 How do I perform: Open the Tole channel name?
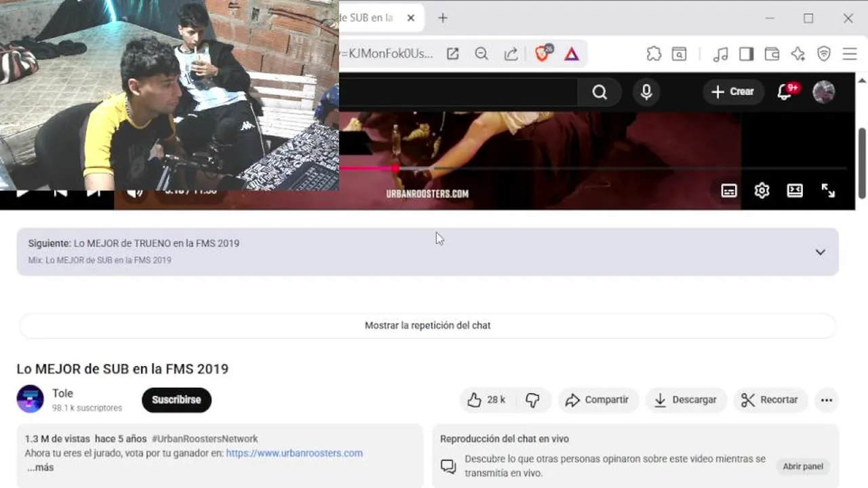pyautogui.click(x=62, y=393)
